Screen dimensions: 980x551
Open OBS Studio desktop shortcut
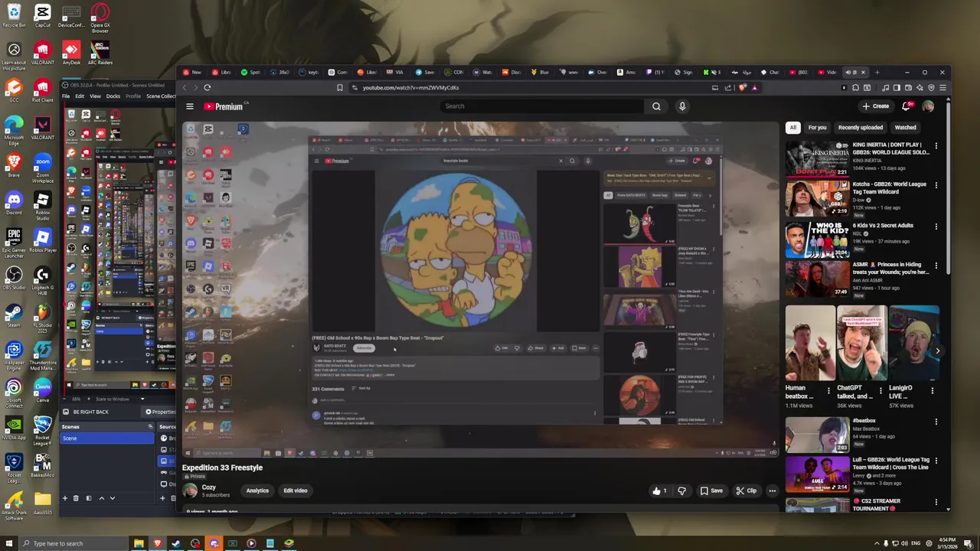click(x=14, y=279)
